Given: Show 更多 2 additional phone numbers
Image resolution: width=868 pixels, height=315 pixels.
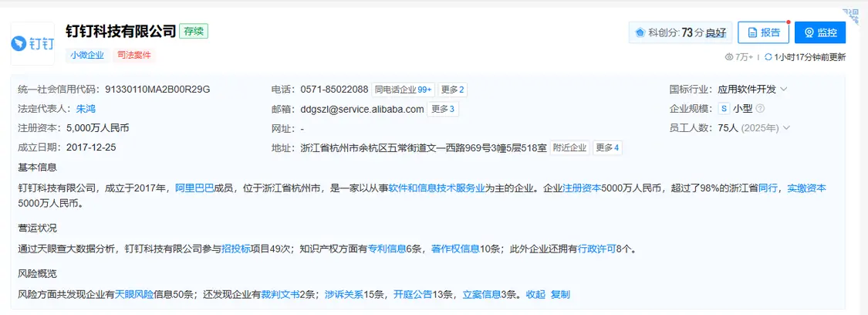Looking at the screenshot, I should [x=452, y=90].
